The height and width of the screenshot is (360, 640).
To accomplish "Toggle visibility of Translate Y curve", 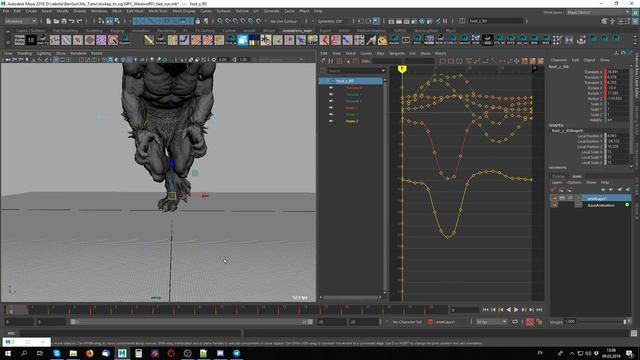I will (x=331, y=94).
